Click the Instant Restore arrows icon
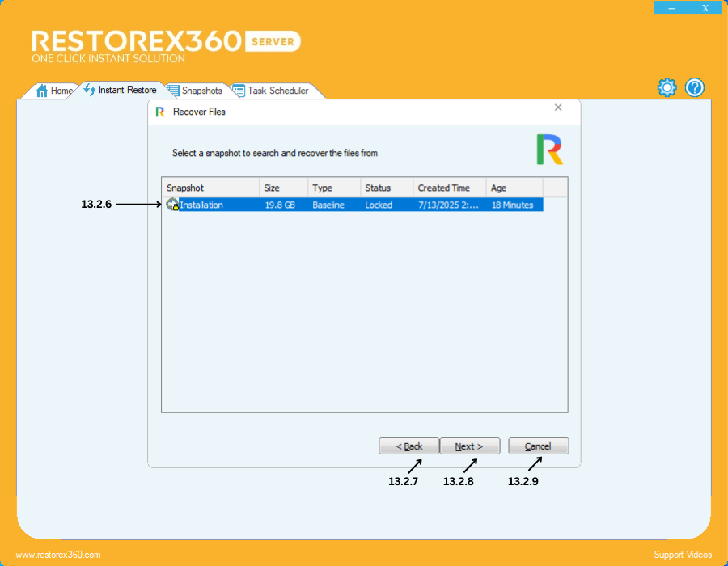This screenshot has height=566, width=728. (90, 90)
